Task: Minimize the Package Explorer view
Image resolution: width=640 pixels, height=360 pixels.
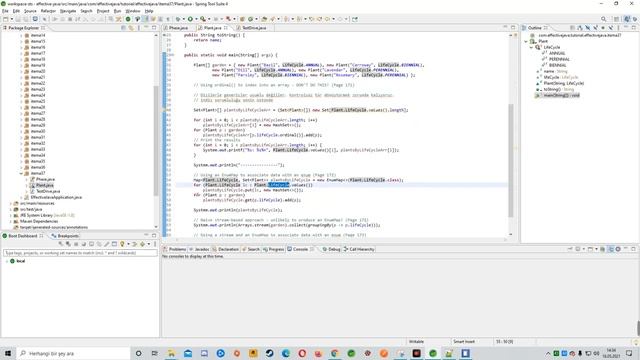Action: click(x=146, y=28)
